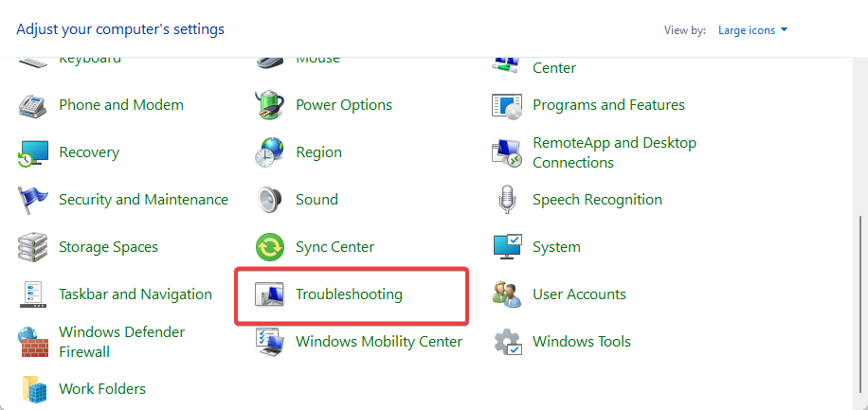868x410 pixels.
Task: Click the RemoteApp and Desktop Connections icon
Action: (507, 152)
